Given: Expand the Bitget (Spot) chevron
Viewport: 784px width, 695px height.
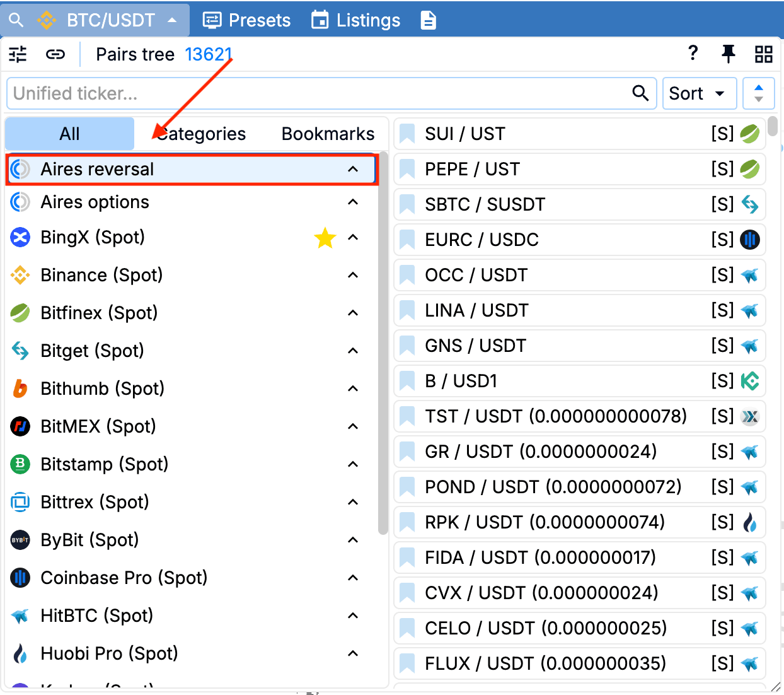Looking at the screenshot, I should tap(353, 351).
